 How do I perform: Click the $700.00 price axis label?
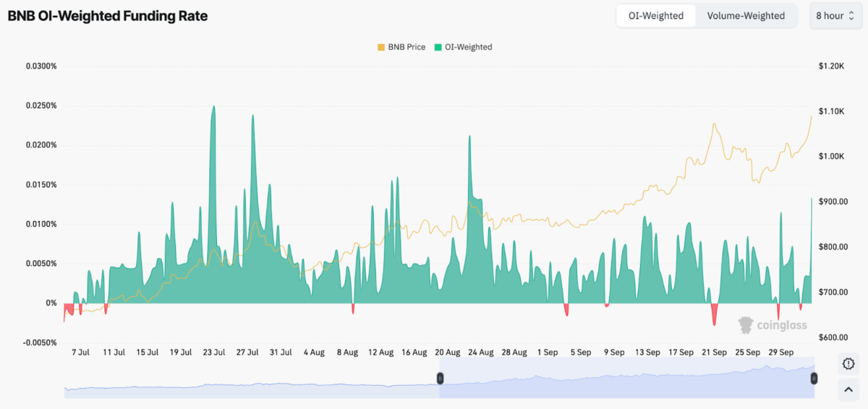[833, 292]
